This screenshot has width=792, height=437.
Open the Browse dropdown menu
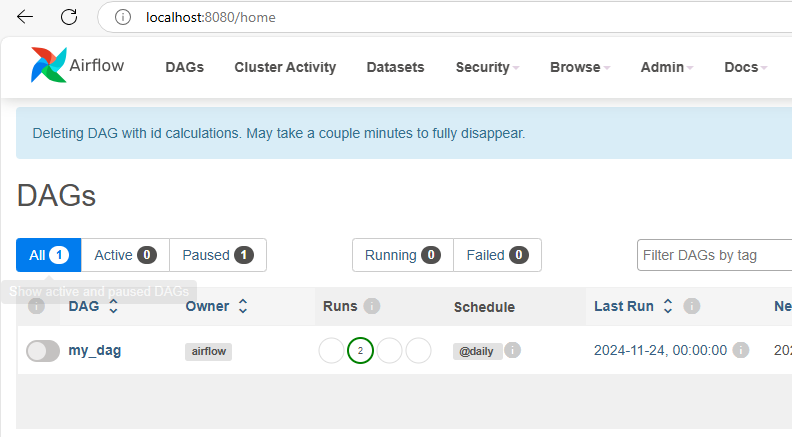581,67
